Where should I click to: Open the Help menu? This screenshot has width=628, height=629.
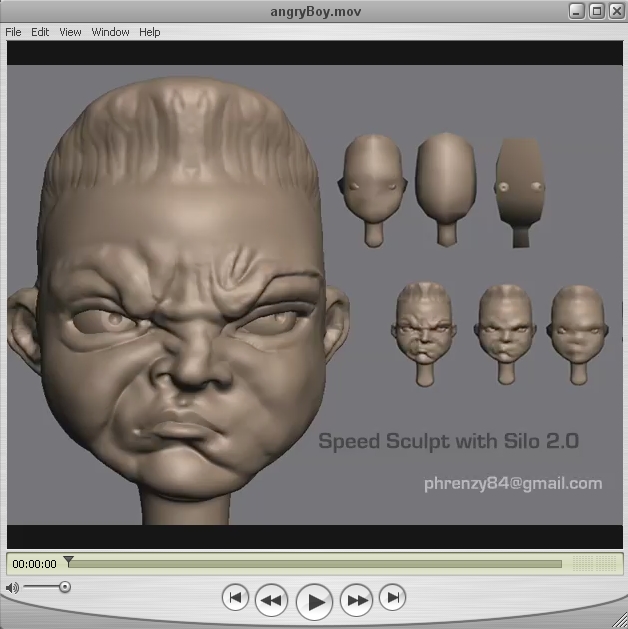point(150,32)
